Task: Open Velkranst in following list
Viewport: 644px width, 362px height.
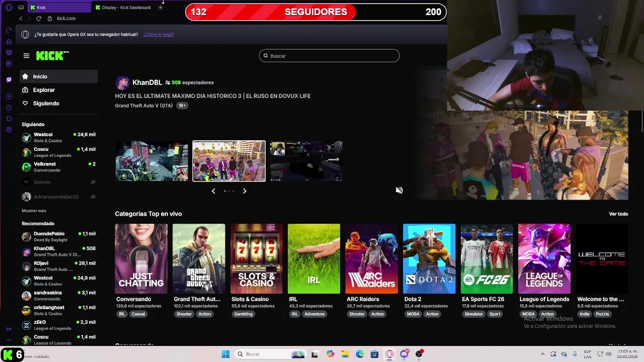Action: click(x=58, y=167)
